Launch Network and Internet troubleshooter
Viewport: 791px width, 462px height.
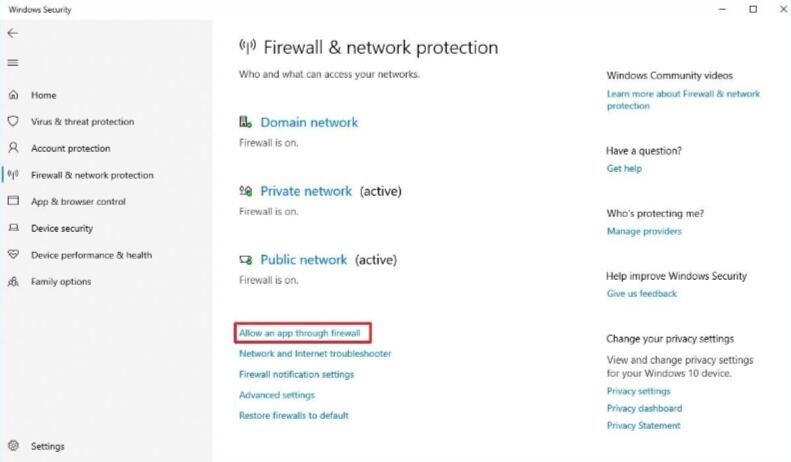pos(315,354)
